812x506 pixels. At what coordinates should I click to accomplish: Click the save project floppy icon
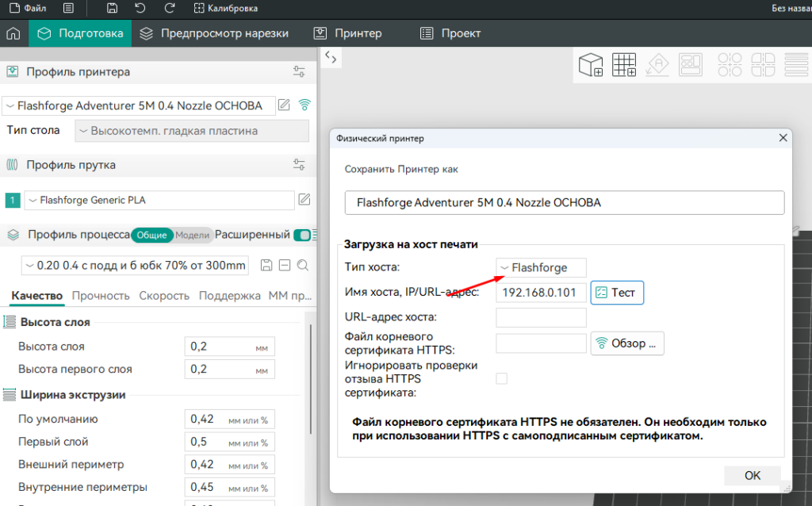point(112,8)
